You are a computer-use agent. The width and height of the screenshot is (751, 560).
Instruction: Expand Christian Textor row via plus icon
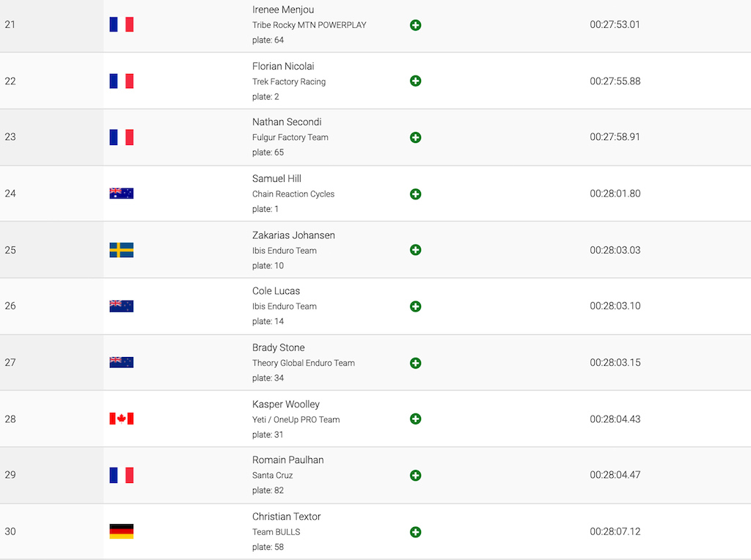pyautogui.click(x=415, y=531)
